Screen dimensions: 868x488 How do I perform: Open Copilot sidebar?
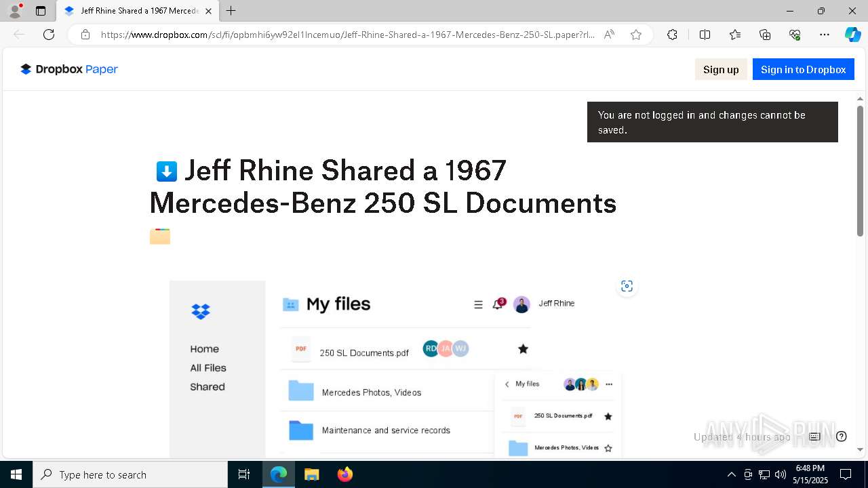point(852,35)
